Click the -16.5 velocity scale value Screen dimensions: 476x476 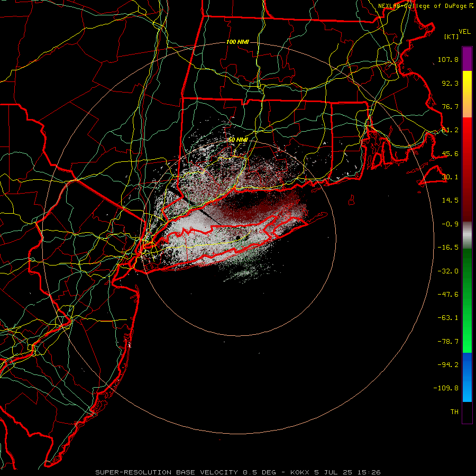[448, 248]
